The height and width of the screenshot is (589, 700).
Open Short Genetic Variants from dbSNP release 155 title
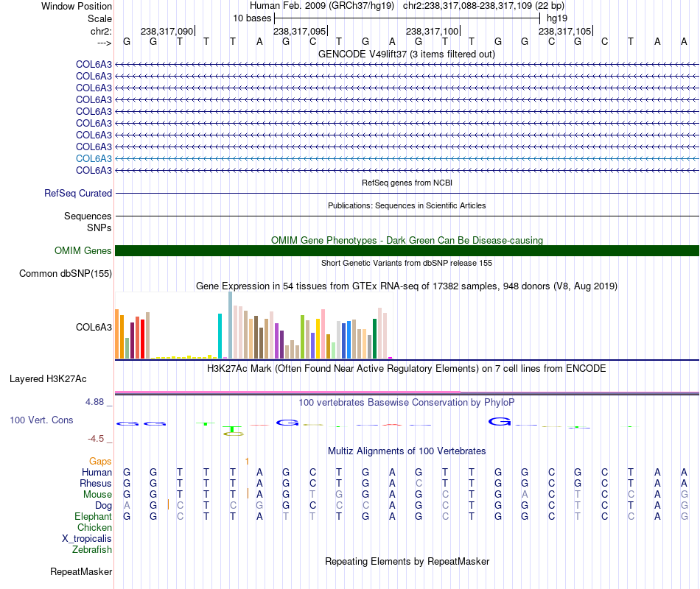pos(407,263)
